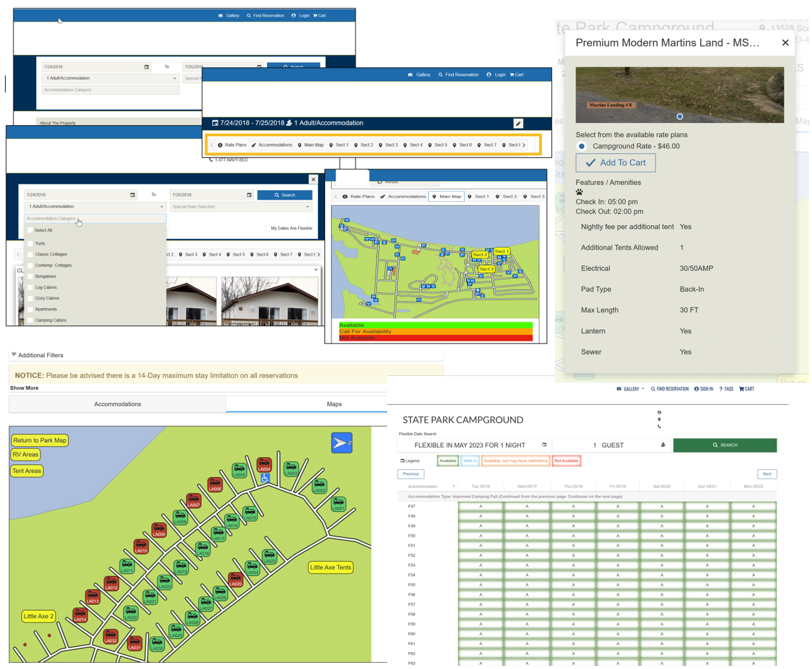
Task: Open the 1 Adult/Accommodation dropdown
Action: (95, 206)
